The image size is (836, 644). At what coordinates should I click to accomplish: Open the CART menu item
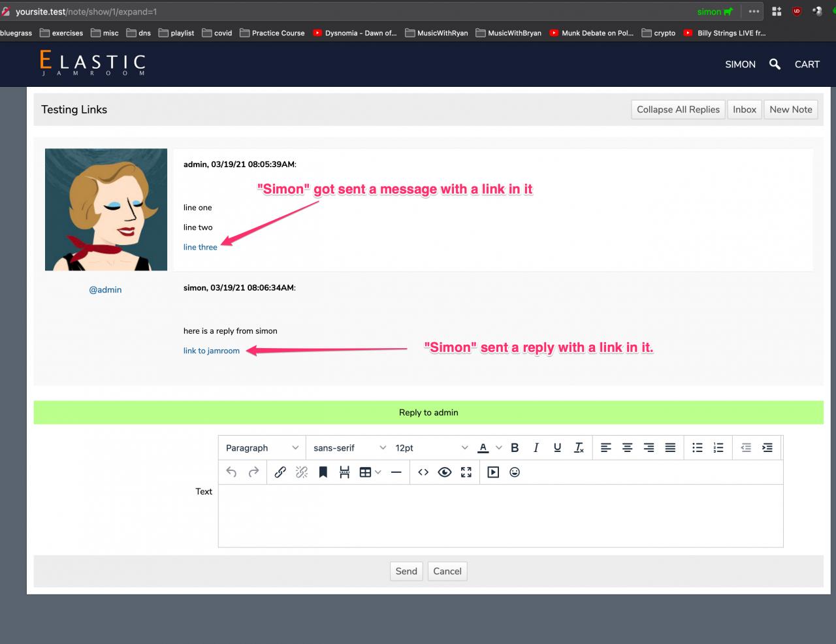click(807, 64)
